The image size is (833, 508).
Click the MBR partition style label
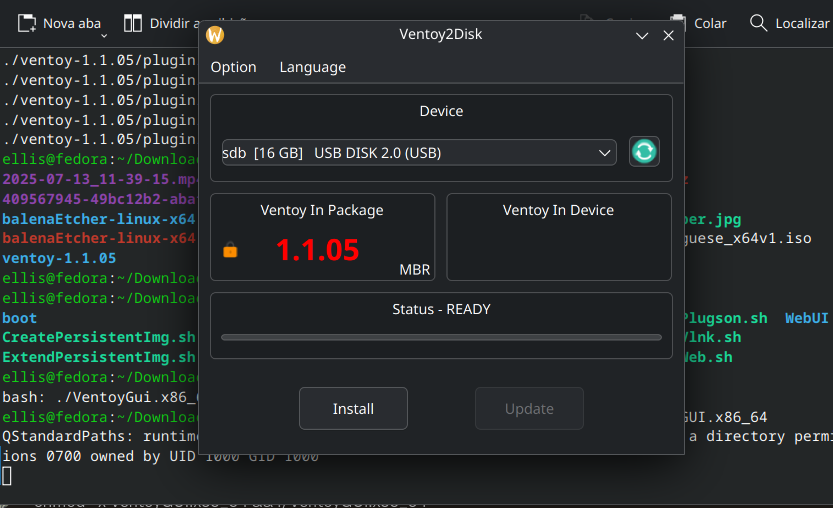click(x=414, y=269)
